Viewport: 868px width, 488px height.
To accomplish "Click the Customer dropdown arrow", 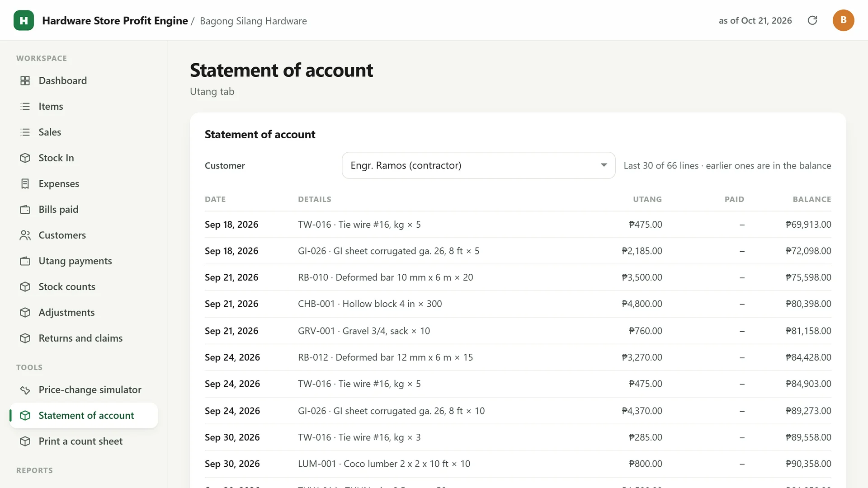I will [x=604, y=165].
